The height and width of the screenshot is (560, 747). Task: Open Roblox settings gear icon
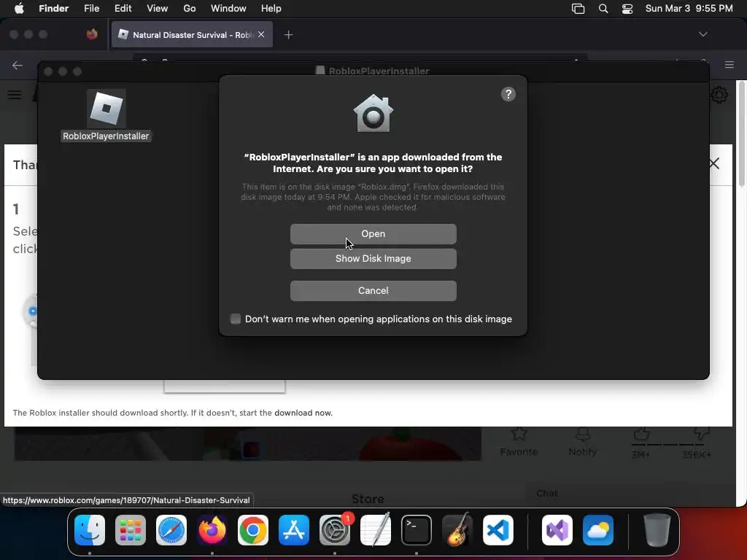click(719, 95)
